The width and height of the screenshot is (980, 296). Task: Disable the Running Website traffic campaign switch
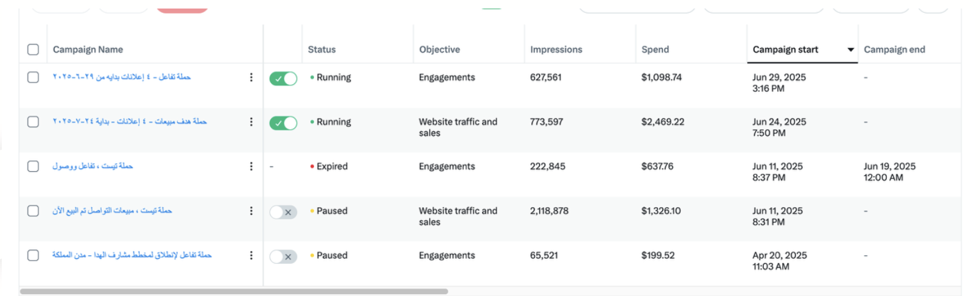pos(283,123)
